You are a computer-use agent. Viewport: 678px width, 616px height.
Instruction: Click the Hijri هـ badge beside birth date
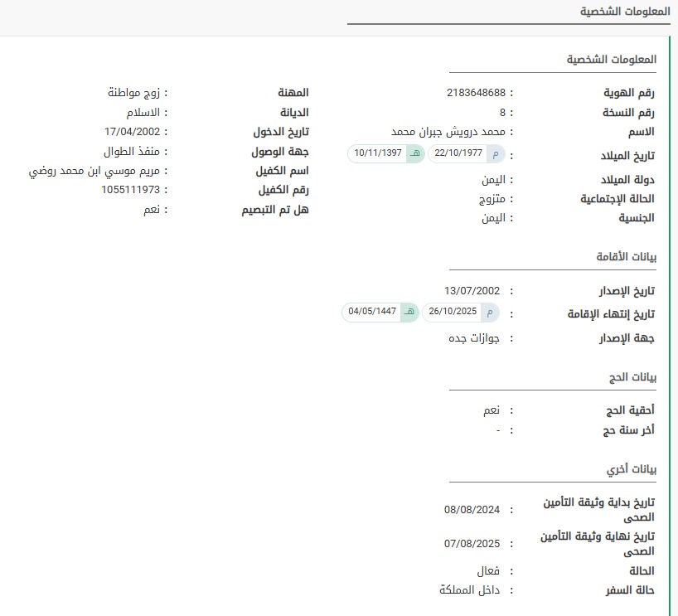[415, 153]
